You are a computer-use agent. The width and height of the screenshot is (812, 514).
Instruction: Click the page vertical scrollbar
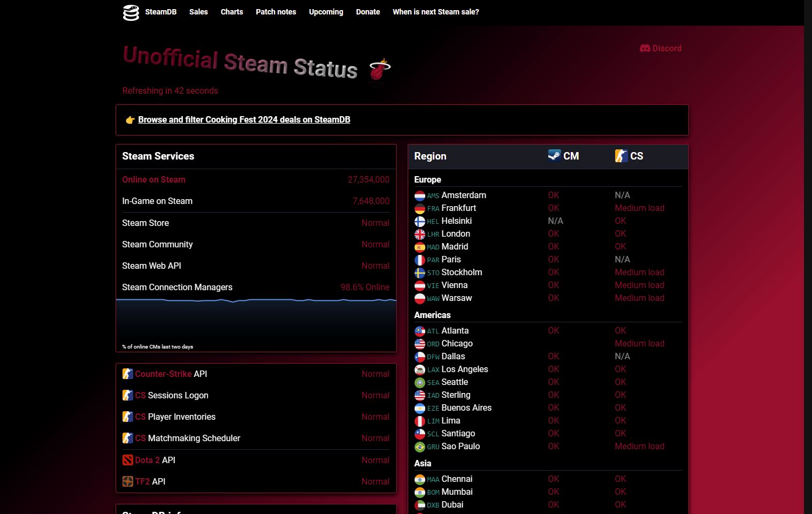tap(808, 257)
